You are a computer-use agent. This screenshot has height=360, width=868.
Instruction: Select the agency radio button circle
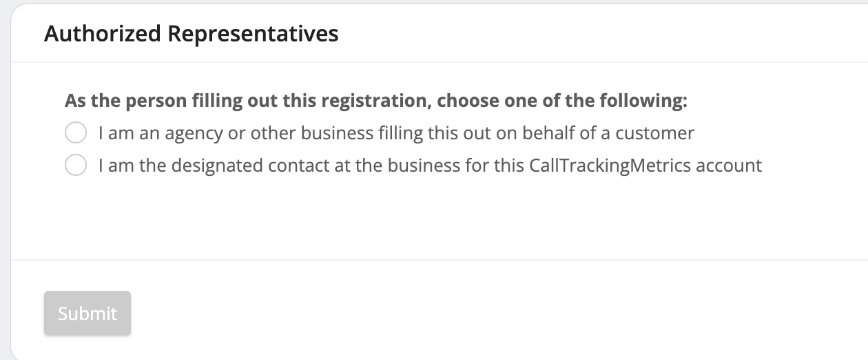pyautogui.click(x=75, y=132)
